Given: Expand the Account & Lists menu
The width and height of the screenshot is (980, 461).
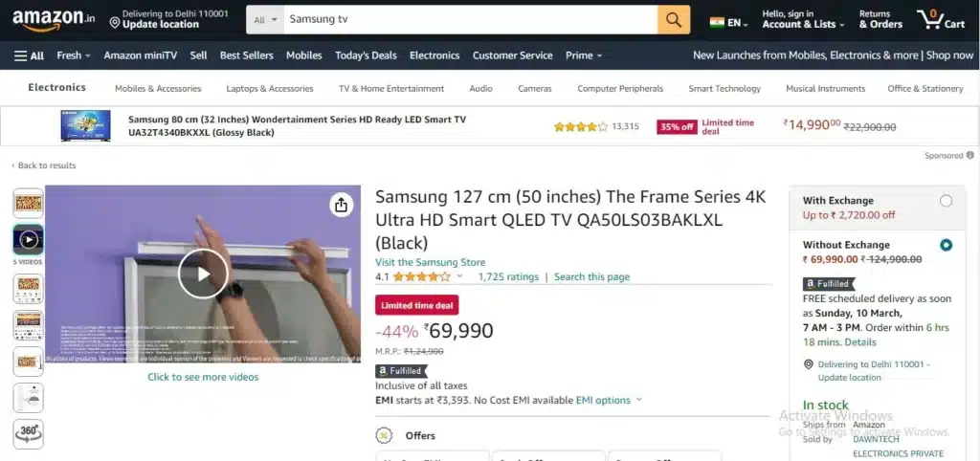Looking at the screenshot, I should pyautogui.click(x=803, y=19).
